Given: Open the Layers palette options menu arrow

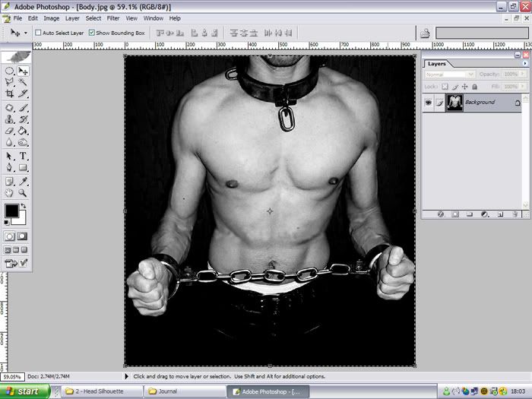Looking at the screenshot, I should [525, 63].
